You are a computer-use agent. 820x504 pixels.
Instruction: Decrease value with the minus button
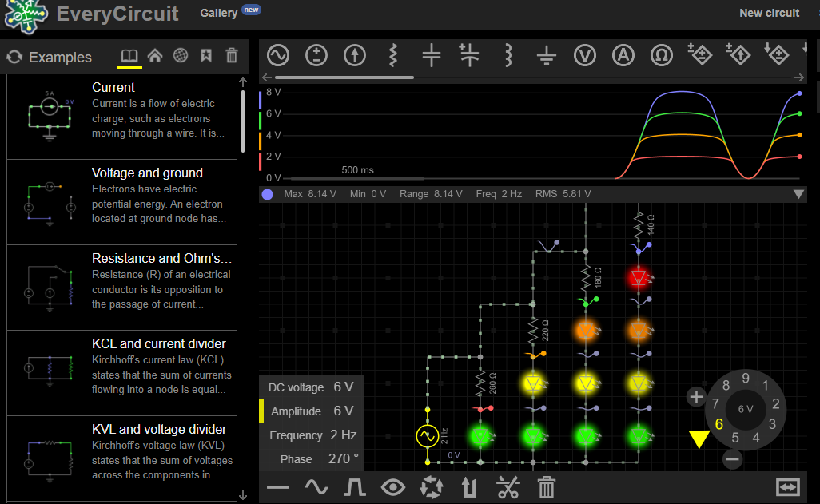[x=733, y=459]
